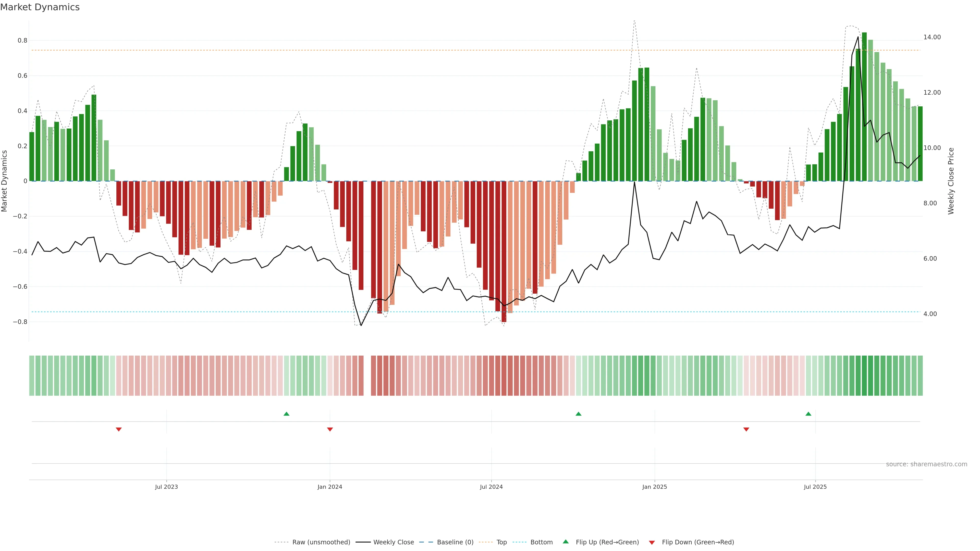Click the first red flip-down marker before Jul 2023

pyautogui.click(x=119, y=429)
